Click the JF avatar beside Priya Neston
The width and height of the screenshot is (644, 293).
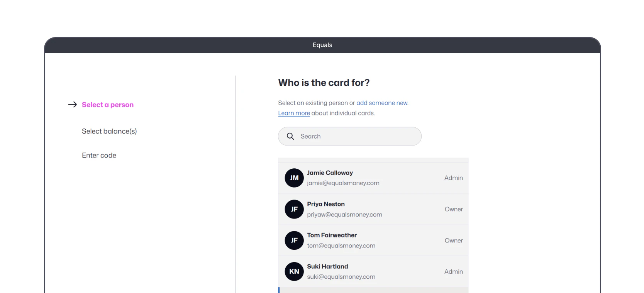point(294,209)
